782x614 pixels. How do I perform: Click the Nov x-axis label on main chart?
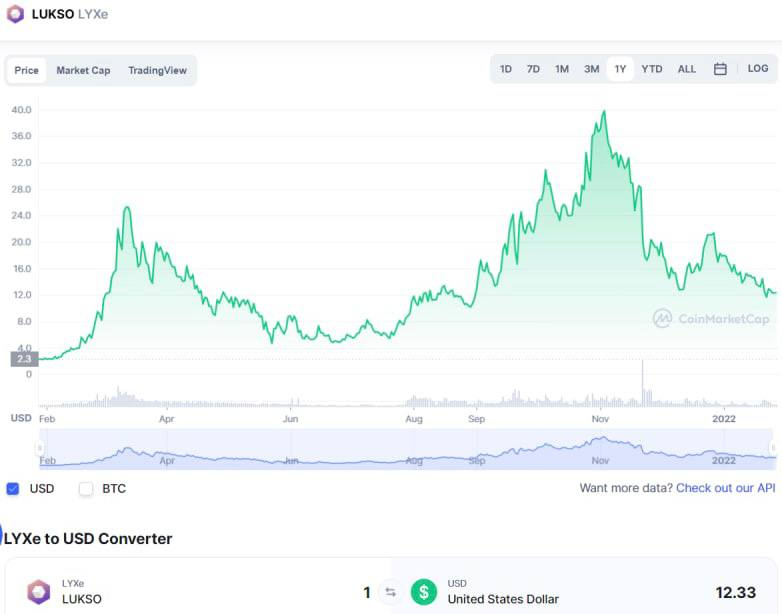click(600, 419)
